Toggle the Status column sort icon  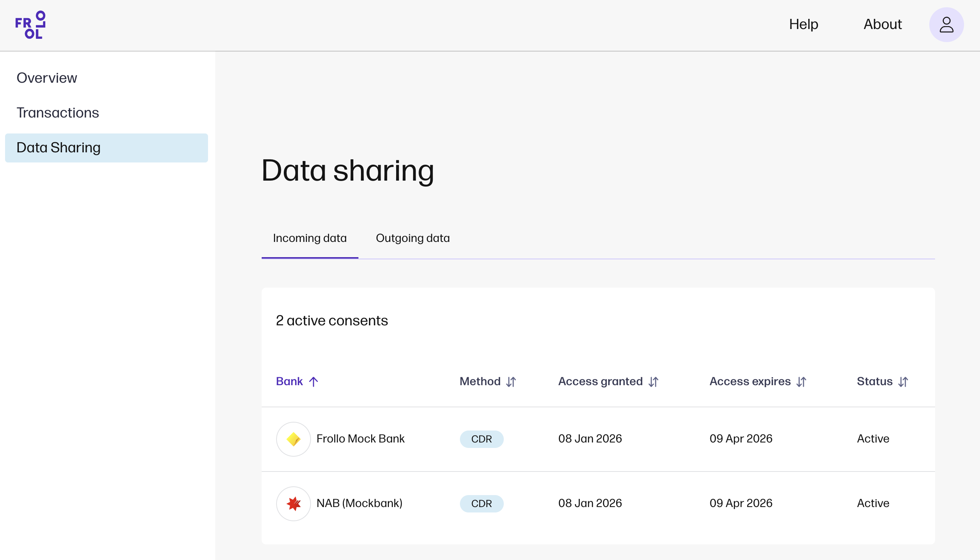click(903, 382)
